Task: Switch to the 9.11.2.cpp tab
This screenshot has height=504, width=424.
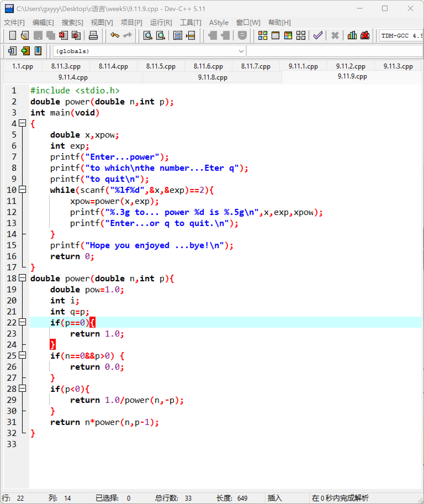Action: 351,66
